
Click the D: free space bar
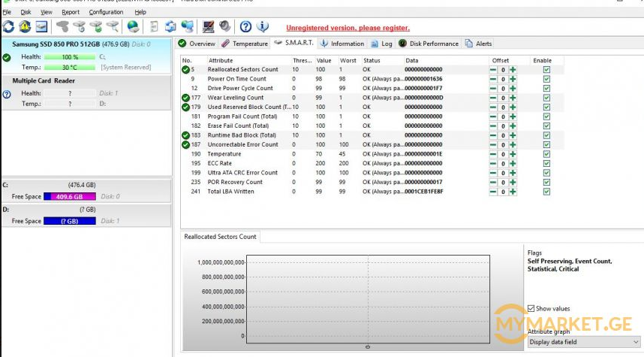70,221
